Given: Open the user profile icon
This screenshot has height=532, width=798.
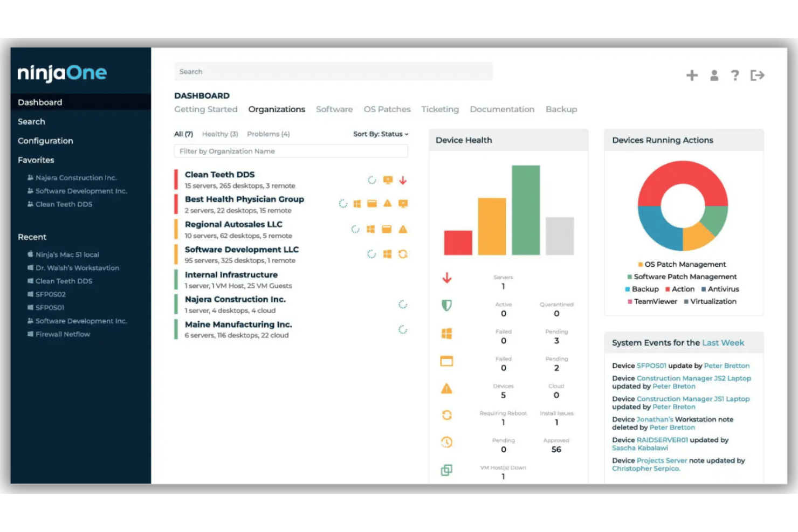Looking at the screenshot, I should (714, 75).
